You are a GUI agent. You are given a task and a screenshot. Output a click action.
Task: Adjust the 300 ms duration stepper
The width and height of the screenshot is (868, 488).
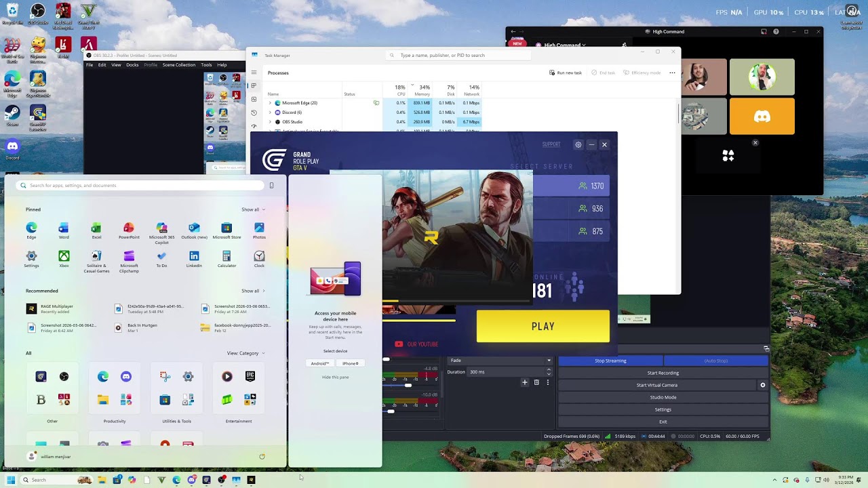(549, 372)
